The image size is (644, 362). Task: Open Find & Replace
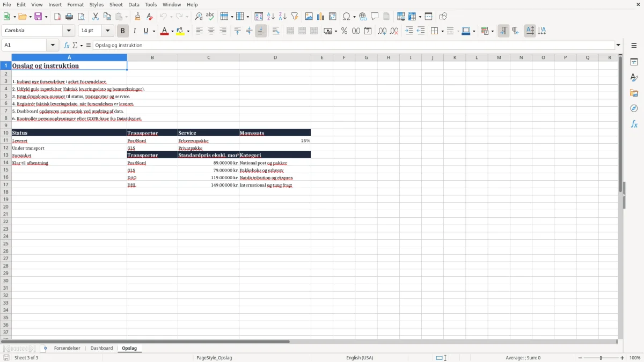tap(199, 17)
